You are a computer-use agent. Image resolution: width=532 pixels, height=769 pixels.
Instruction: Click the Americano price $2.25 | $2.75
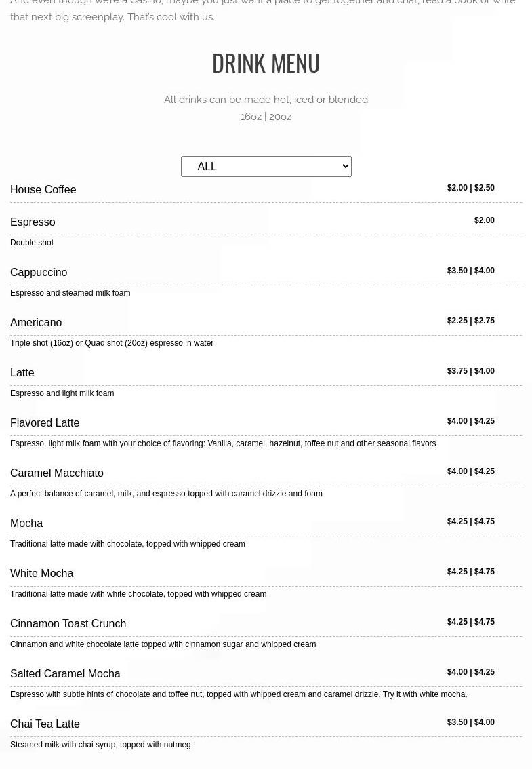471,320
